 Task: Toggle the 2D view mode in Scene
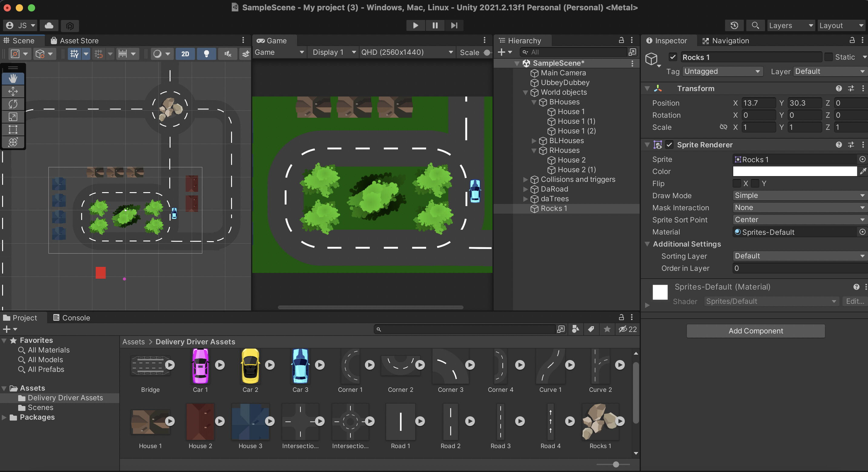pos(185,54)
